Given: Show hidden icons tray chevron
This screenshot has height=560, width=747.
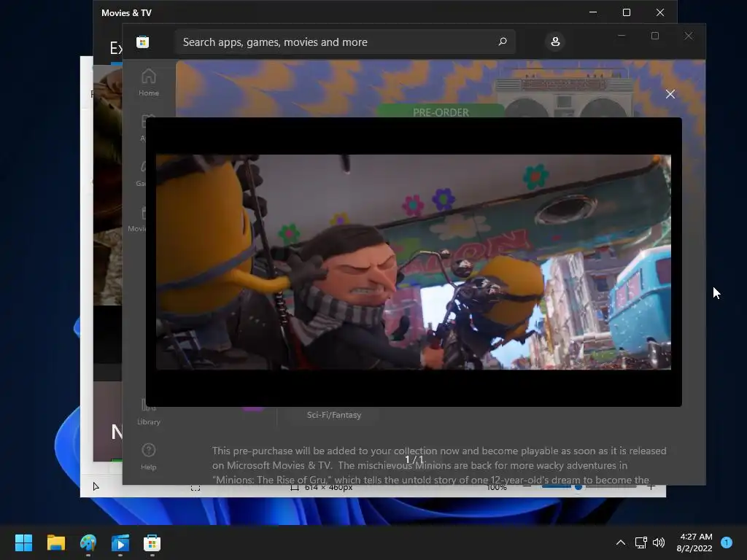Looking at the screenshot, I should pyautogui.click(x=620, y=542).
